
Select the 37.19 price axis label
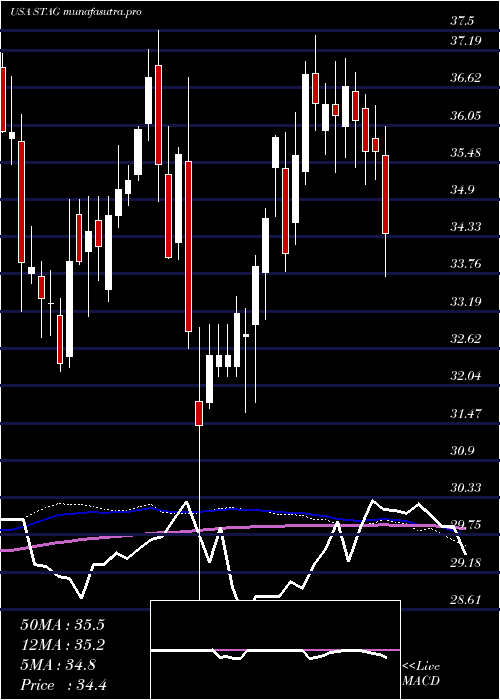pos(466,41)
